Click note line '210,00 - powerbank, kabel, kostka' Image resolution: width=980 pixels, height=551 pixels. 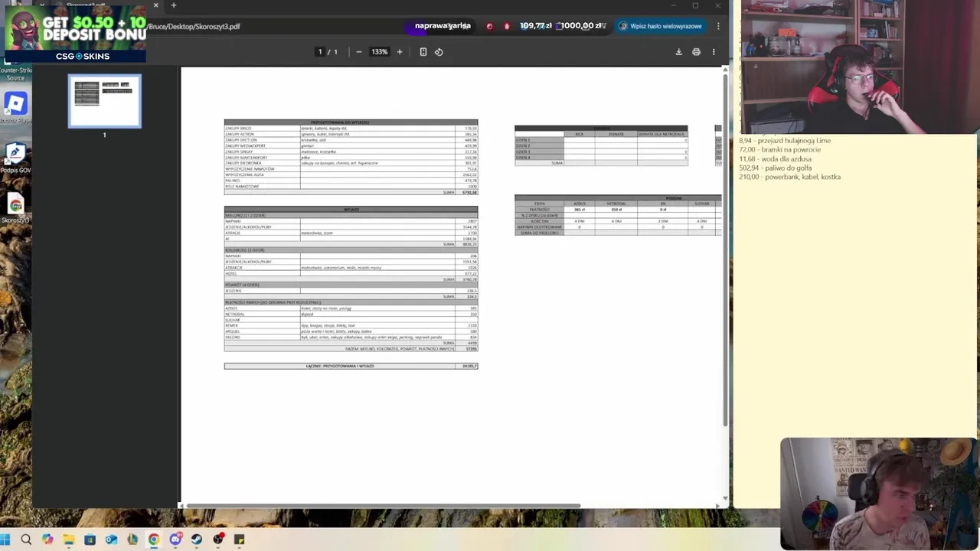pyautogui.click(x=789, y=178)
